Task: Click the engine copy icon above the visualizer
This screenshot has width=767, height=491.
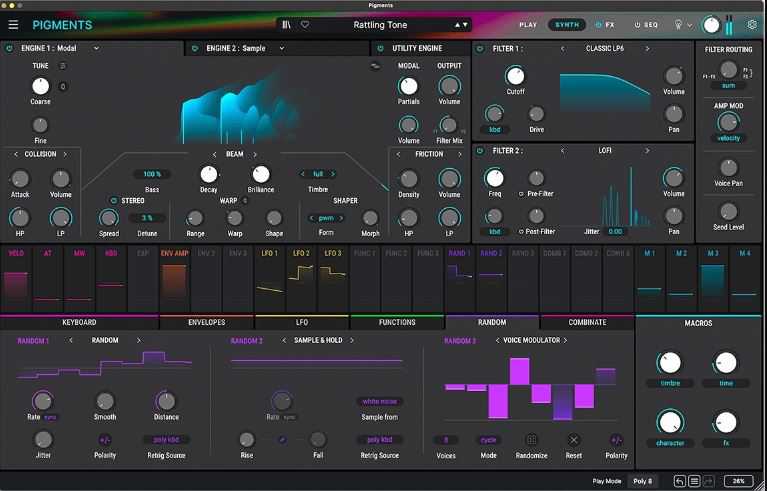Action: click(x=375, y=66)
